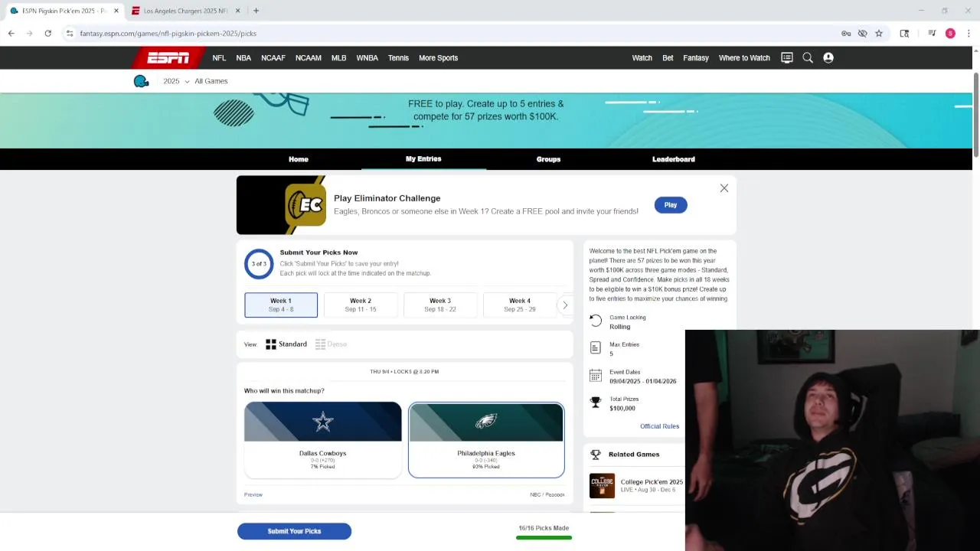Click the Eliminator Challenge EC logo

click(x=305, y=204)
